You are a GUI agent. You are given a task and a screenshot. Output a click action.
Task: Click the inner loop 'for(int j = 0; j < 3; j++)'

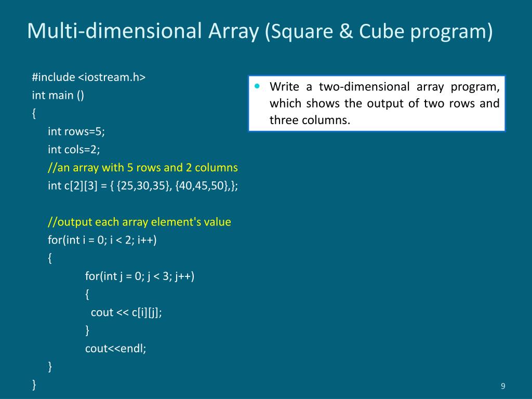140,276
